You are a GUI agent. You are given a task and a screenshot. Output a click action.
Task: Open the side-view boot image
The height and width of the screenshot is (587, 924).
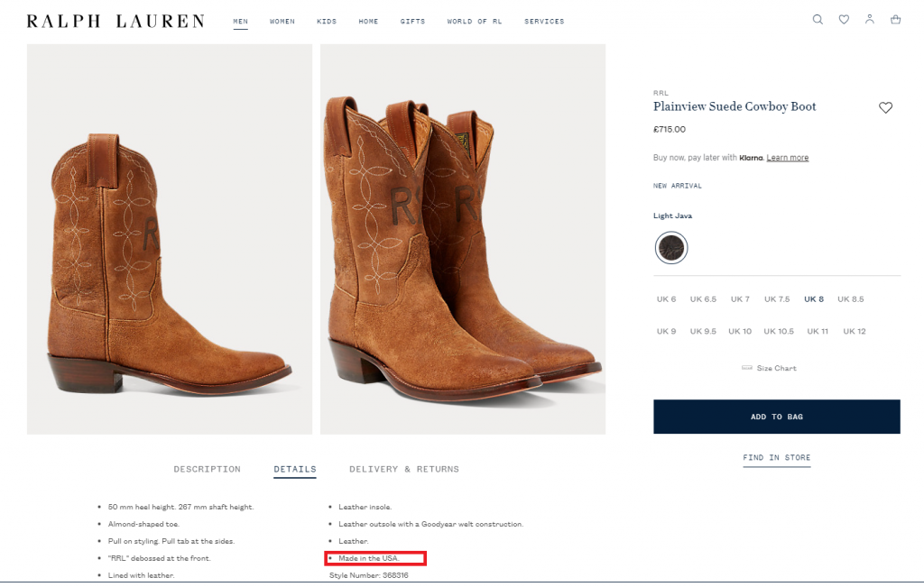[x=170, y=239]
